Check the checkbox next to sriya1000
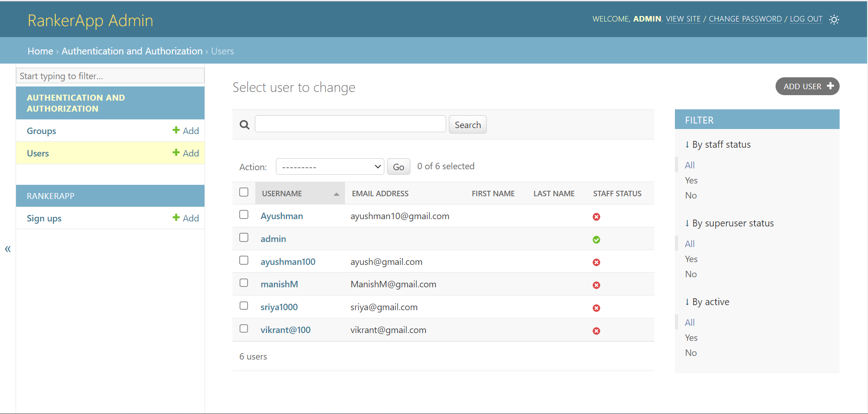Screen dimensions: 868x414 click(x=243, y=306)
